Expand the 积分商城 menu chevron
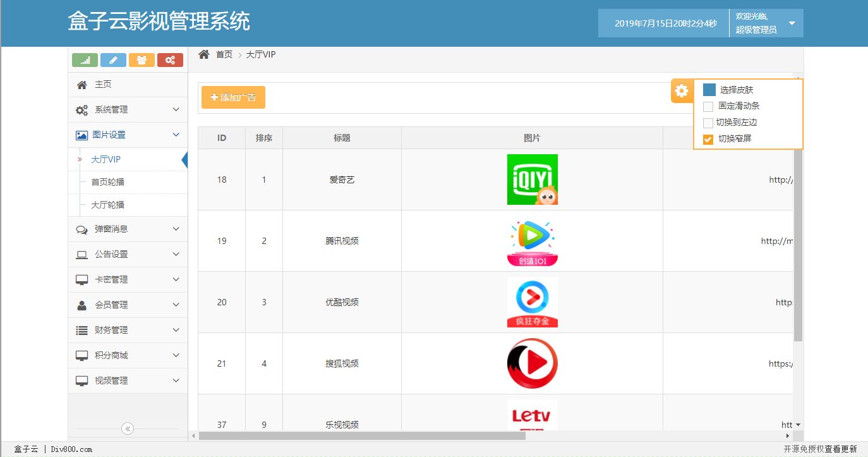868x457 pixels. click(x=176, y=355)
